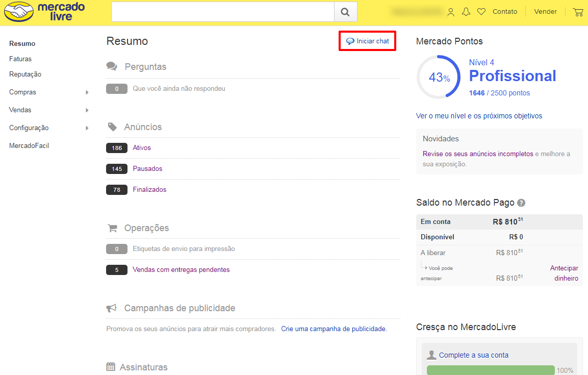This screenshot has height=375, width=588.
Task: Click the Antecipar dinheiro link
Action: 564,273
